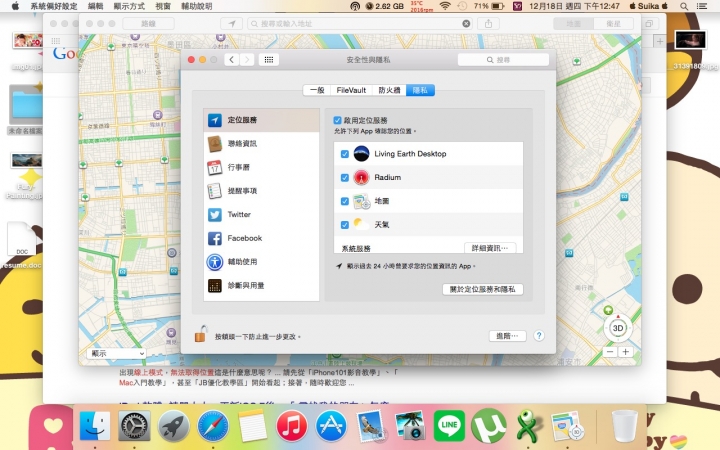Open the 系統偏好設定 menu
The height and width of the screenshot is (450, 720).
tap(54, 6)
